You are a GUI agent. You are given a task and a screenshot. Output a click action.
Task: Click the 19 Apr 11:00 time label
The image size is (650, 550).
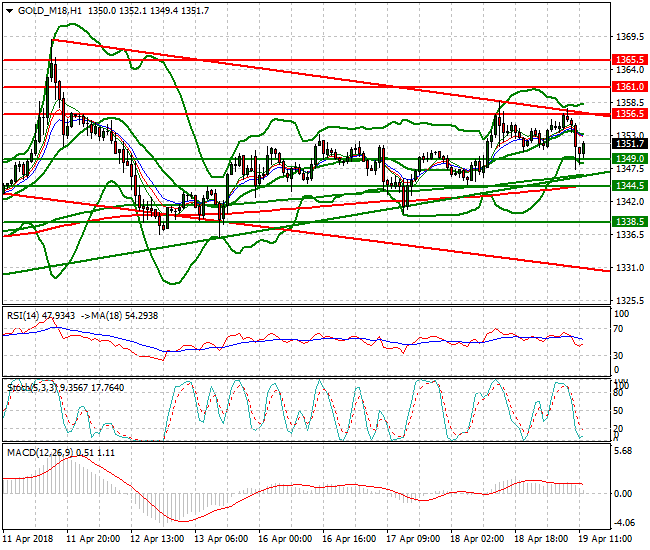click(x=605, y=539)
